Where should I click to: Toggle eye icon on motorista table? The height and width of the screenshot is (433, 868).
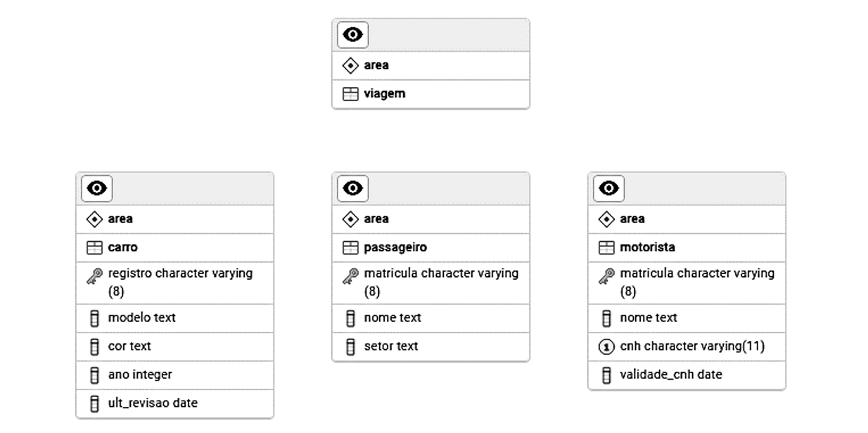pyautogui.click(x=608, y=188)
